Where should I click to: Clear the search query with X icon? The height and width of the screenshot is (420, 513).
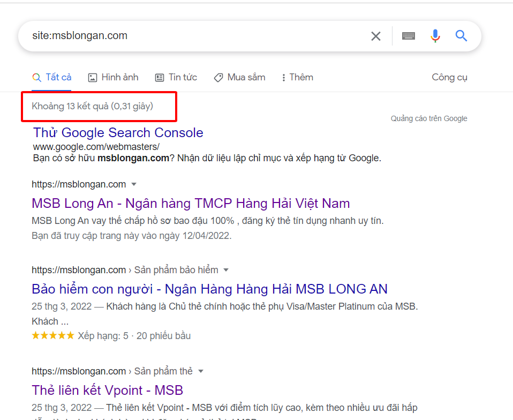376,36
